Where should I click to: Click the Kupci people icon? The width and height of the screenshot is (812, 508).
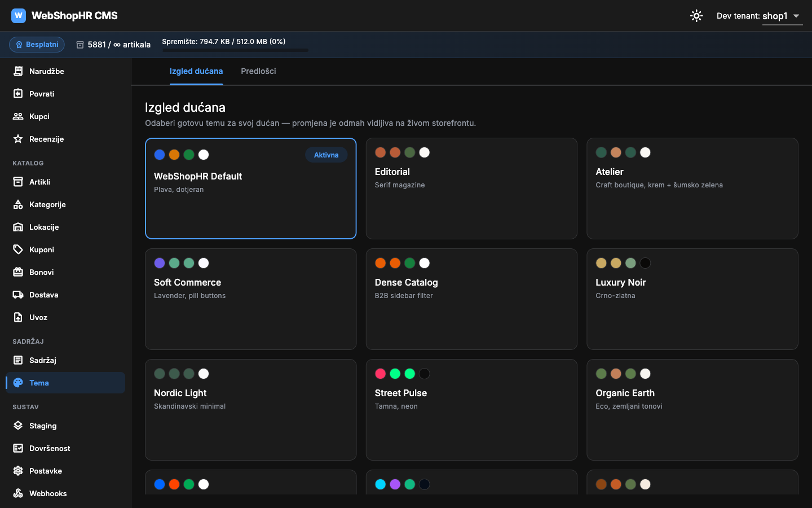click(18, 116)
